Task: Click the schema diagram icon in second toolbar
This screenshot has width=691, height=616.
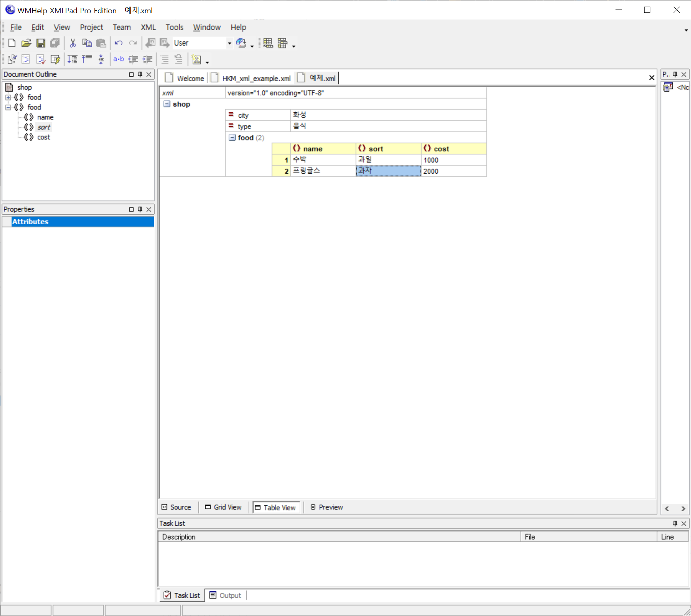Action: (197, 60)
